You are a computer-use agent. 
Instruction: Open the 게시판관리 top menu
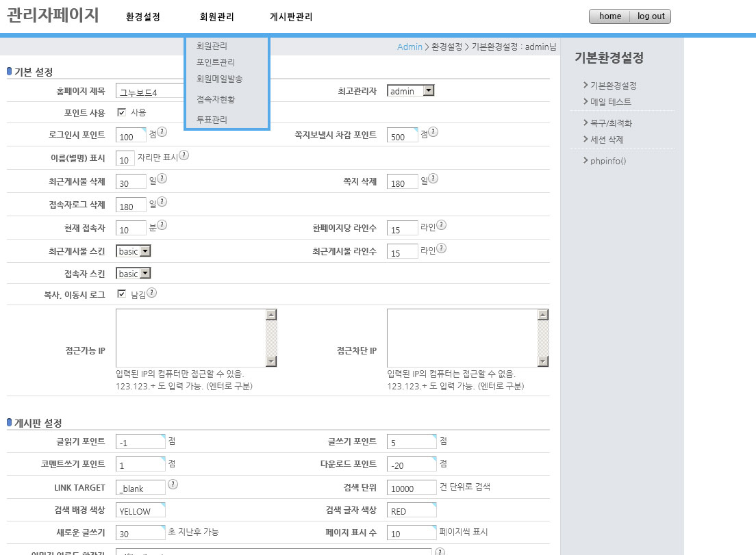tap(291, 17)
